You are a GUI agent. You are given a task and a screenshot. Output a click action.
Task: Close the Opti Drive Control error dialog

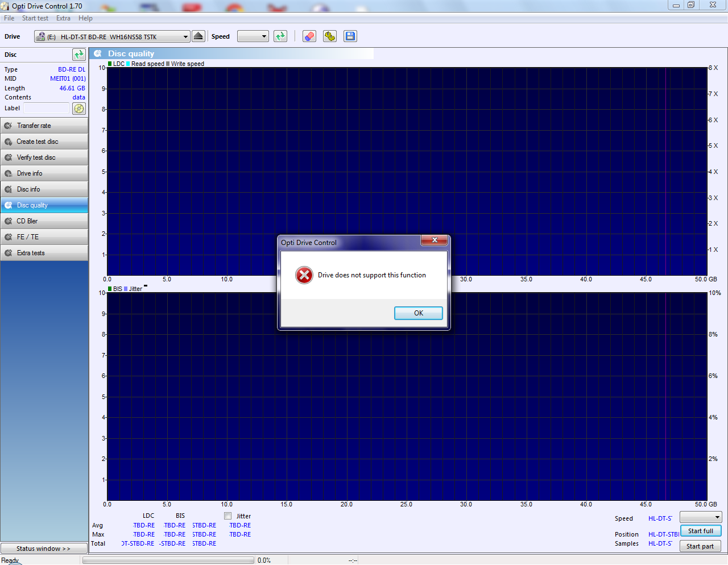click(x=435, y=240)
